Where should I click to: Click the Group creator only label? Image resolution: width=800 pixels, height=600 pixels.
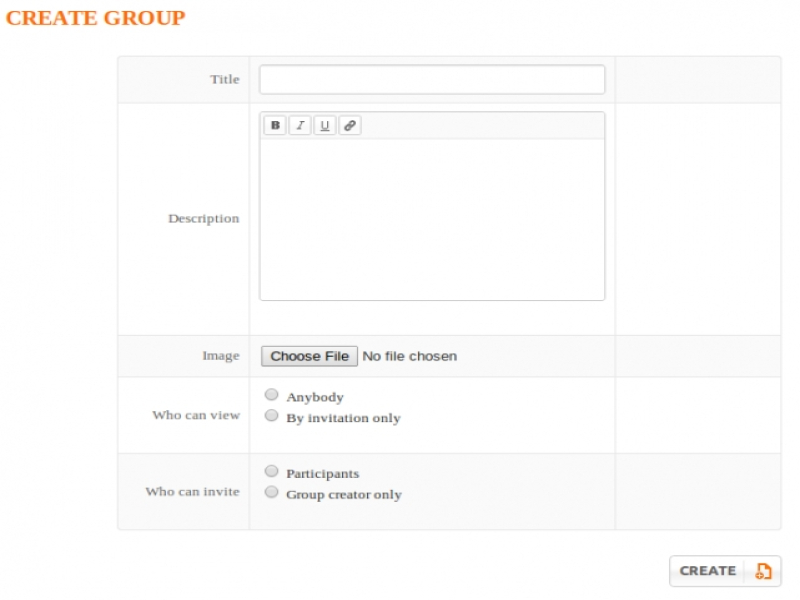pos(344,494)
